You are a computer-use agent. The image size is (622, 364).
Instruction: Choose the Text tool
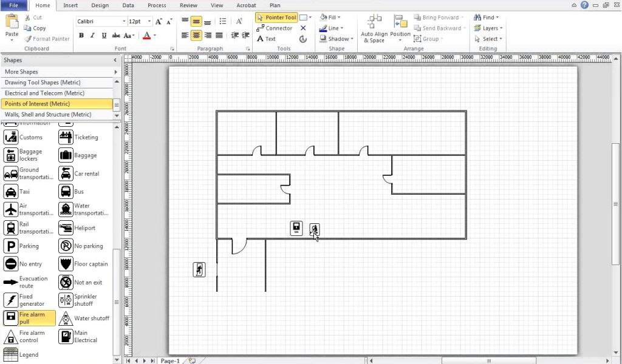(x=266, y=39)
